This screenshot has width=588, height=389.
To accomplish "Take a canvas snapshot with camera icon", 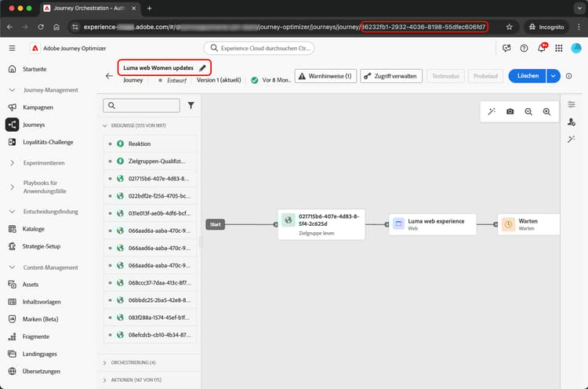I will coord(510,111).
